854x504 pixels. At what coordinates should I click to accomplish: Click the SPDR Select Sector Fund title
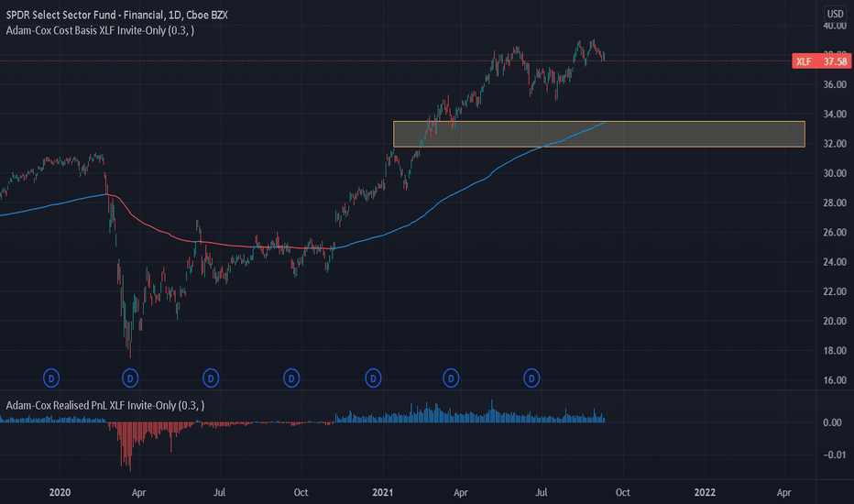[x=116, y=15]
